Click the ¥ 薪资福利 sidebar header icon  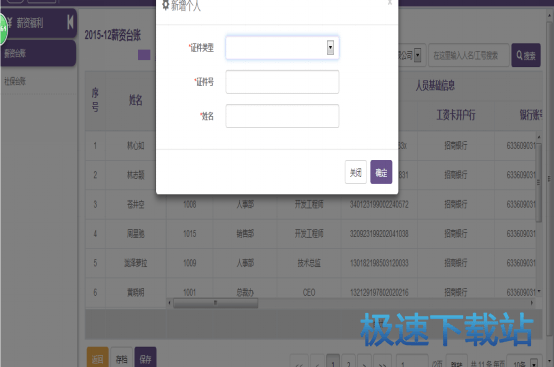tap(10, 23)
